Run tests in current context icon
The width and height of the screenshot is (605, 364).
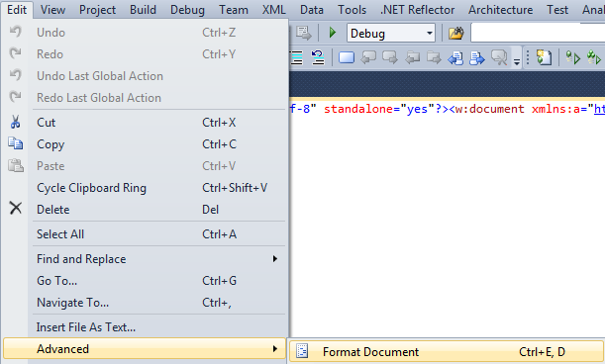point(572,57)
